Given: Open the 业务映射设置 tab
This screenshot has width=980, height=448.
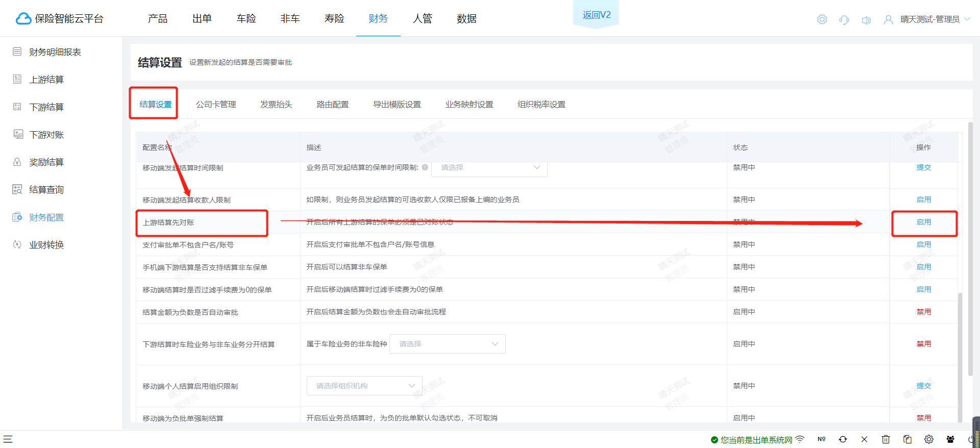Looking at the screenshot, I should 469,104.
